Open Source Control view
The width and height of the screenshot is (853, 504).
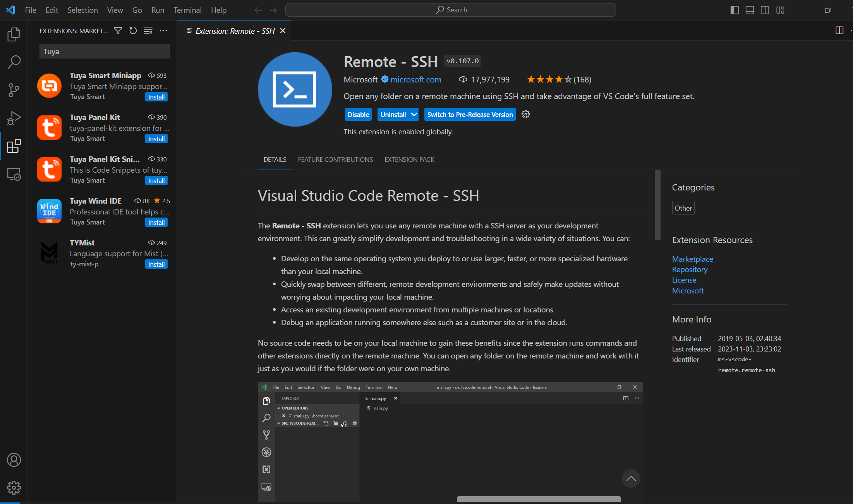[14, 90]
